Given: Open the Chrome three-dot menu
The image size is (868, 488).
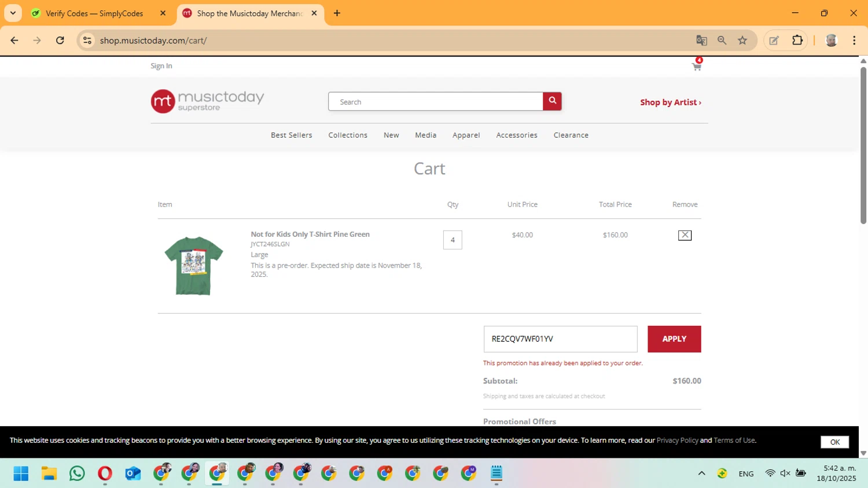Looking at the screenshot, I should tap(854, 41).
